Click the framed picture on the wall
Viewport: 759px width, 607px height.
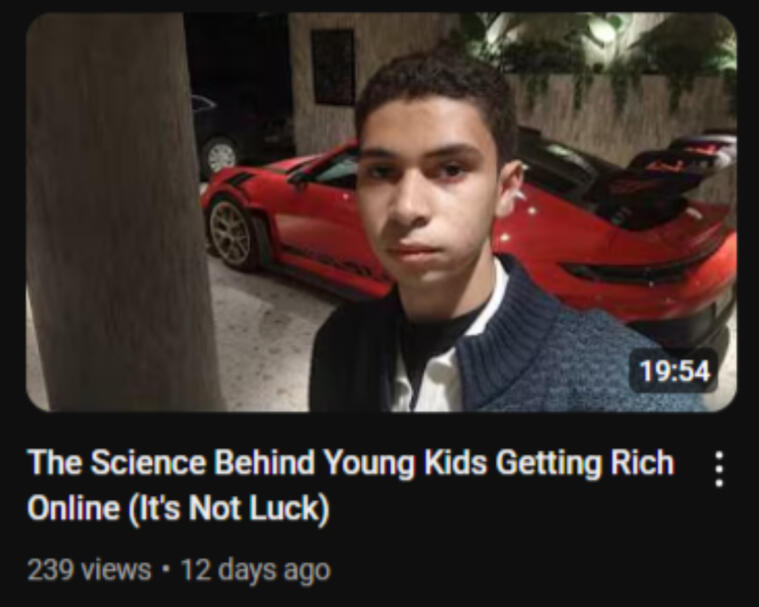[x=333, y=67]
